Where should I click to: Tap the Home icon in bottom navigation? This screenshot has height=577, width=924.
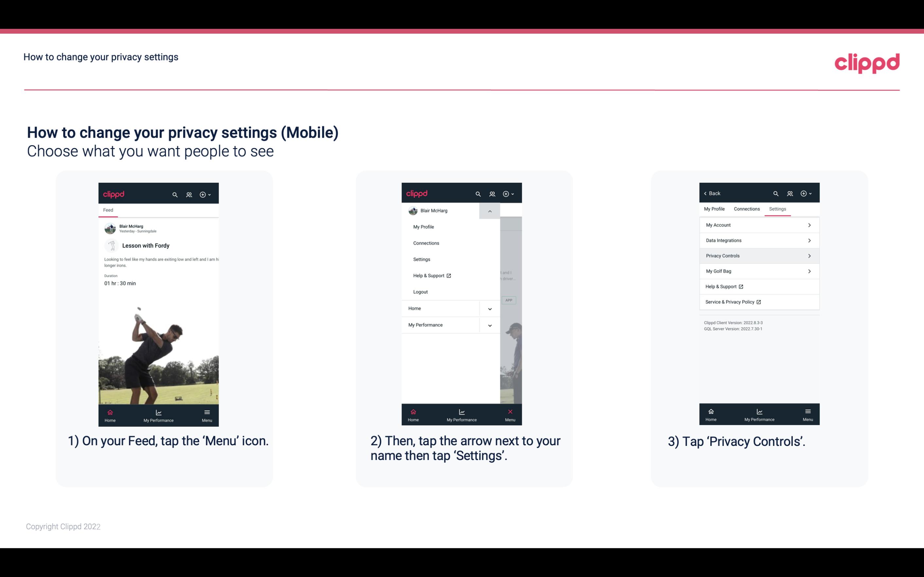(x=110, y=414)
